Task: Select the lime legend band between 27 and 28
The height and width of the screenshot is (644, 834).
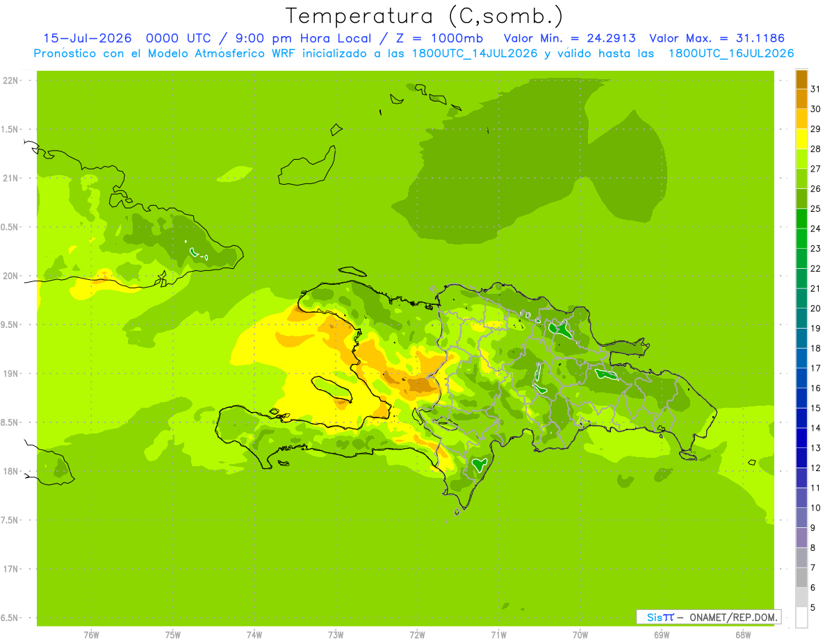Action: pyautogui.click(x=801, y=158)
